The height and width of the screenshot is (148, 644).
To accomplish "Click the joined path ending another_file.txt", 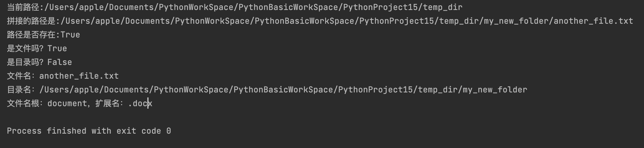I will point(320,21).
